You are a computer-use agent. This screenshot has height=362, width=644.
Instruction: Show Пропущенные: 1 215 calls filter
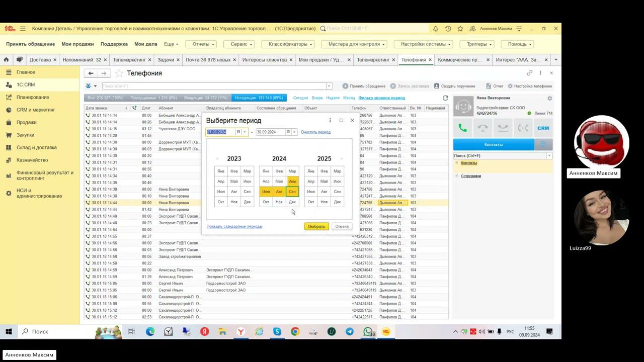(x=153, y=98)
